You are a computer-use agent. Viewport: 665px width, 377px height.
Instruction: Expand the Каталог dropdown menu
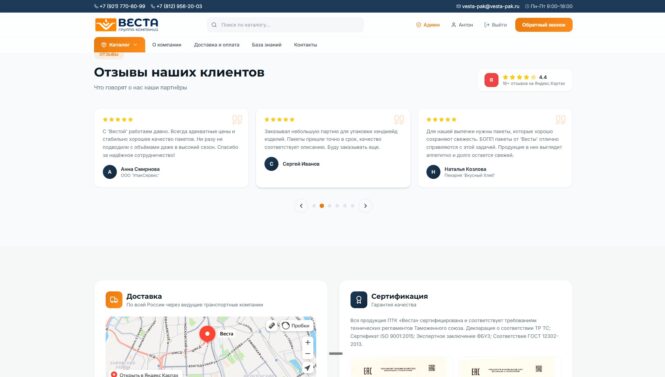click(119, 45)
